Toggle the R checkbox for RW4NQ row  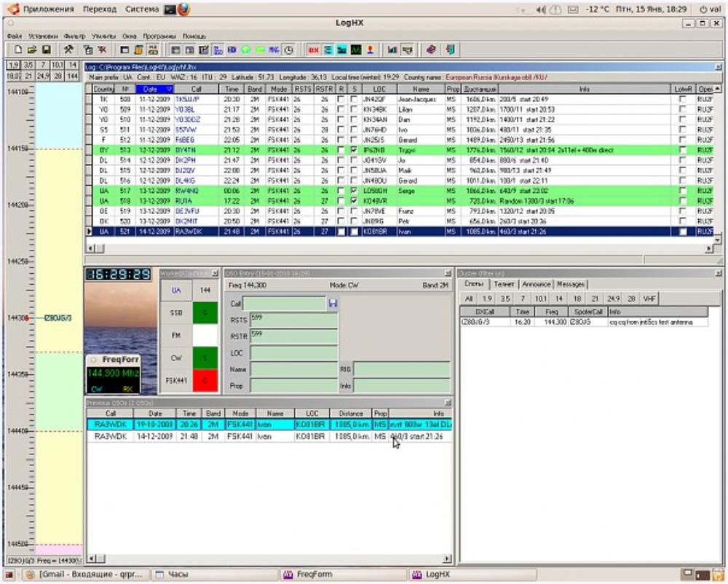[x=341, y=191]
